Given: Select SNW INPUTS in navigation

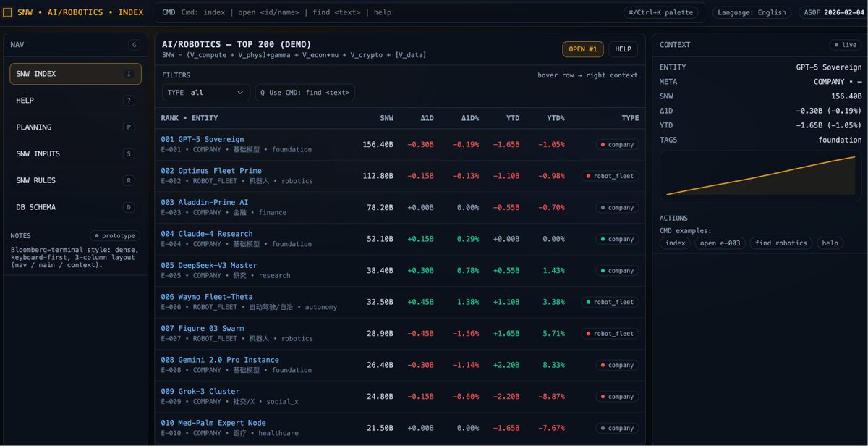Looking at the screenshot, I should (75, 153).
